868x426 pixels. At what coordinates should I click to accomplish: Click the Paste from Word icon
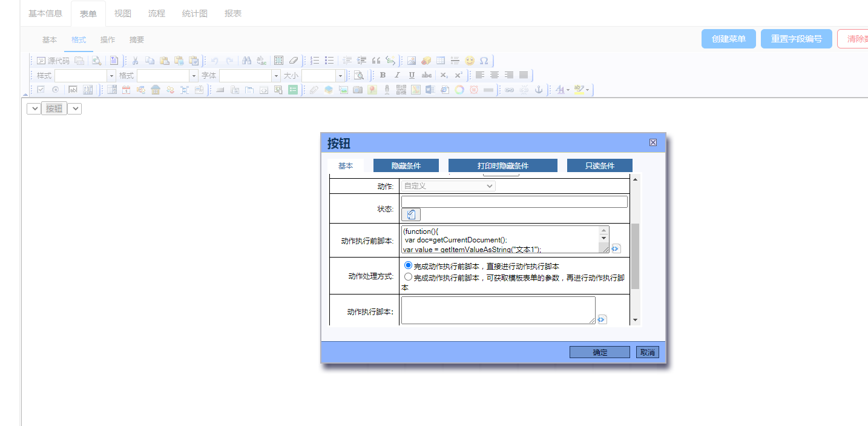pos(194,61)
